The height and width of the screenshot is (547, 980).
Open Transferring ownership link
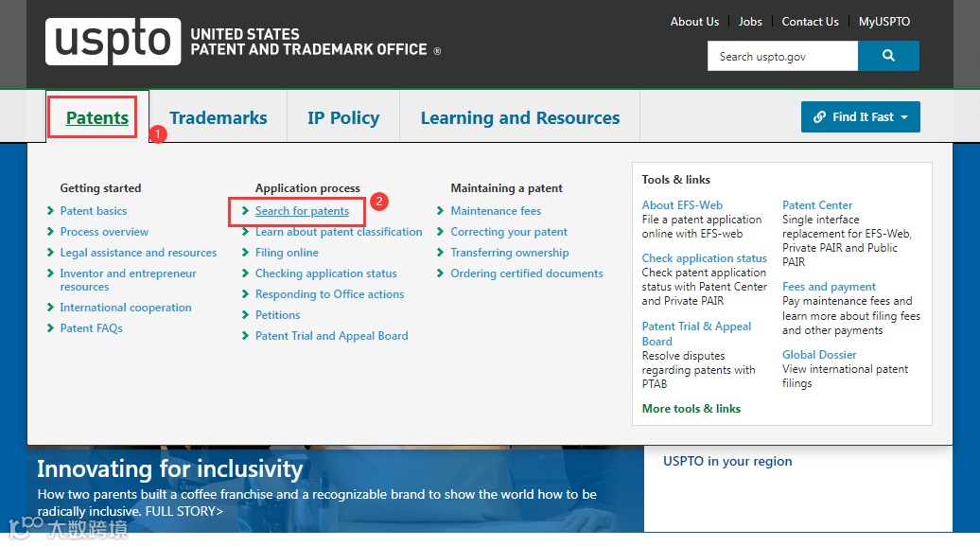click(509, 253)
